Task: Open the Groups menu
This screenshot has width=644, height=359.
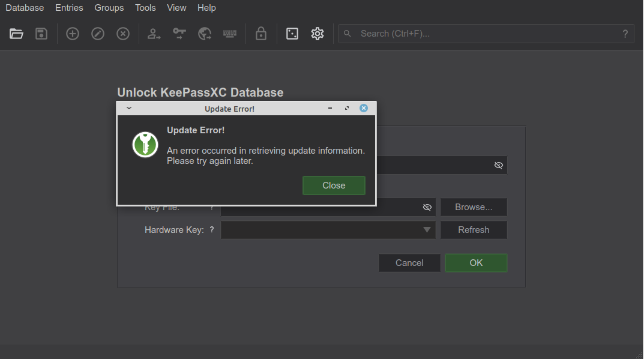Action: pyautogui.click(x=109, y=8)
